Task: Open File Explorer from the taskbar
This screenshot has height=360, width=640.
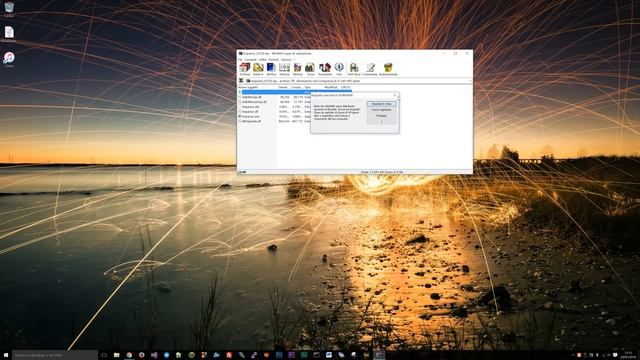Action: coord(116,355)
